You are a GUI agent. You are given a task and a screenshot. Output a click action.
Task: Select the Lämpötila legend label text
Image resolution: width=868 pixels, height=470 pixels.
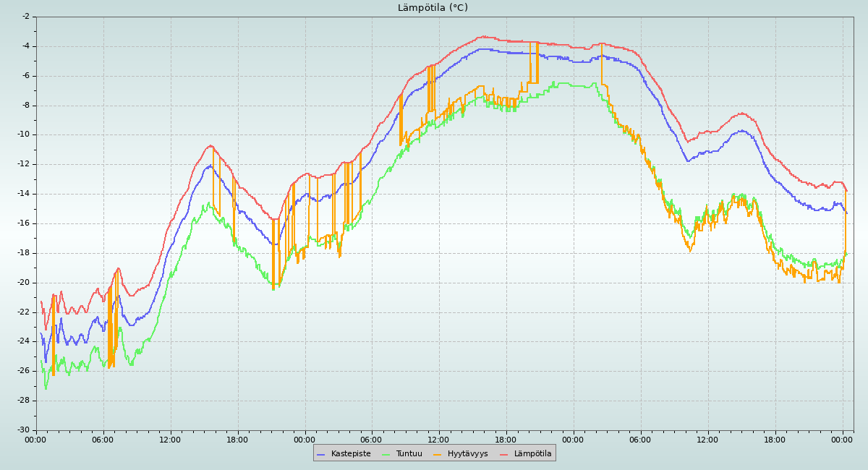[532, 454]
